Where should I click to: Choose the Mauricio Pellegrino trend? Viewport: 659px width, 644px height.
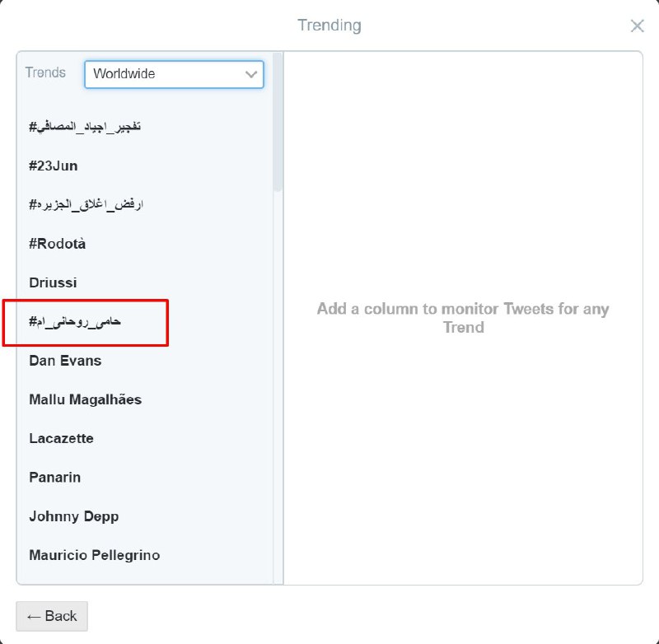(94, 555)
